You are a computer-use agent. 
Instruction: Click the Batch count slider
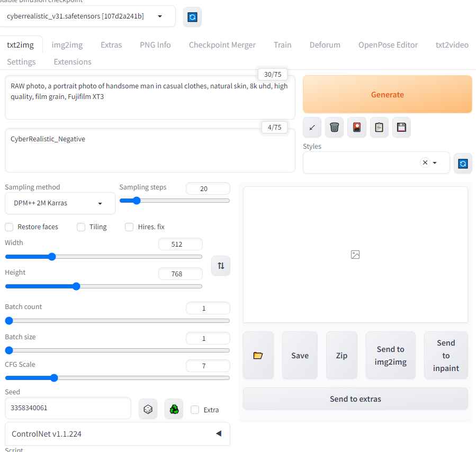point(118,321)
